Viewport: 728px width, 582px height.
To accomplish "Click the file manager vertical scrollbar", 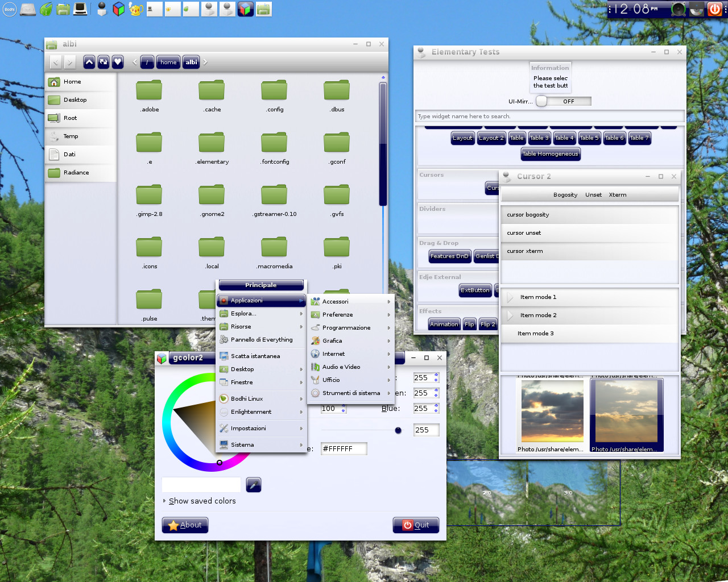I will [x=383, y=144].
